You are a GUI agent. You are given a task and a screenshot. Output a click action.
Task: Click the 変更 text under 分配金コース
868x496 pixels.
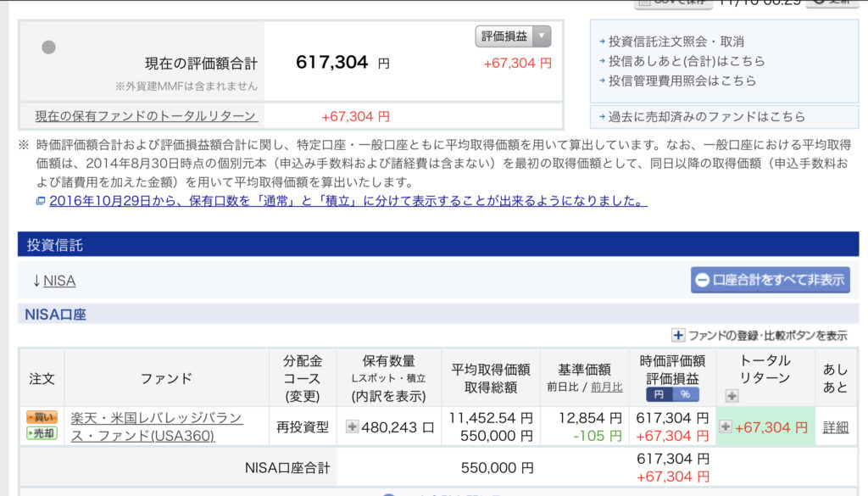coord(303,396)
